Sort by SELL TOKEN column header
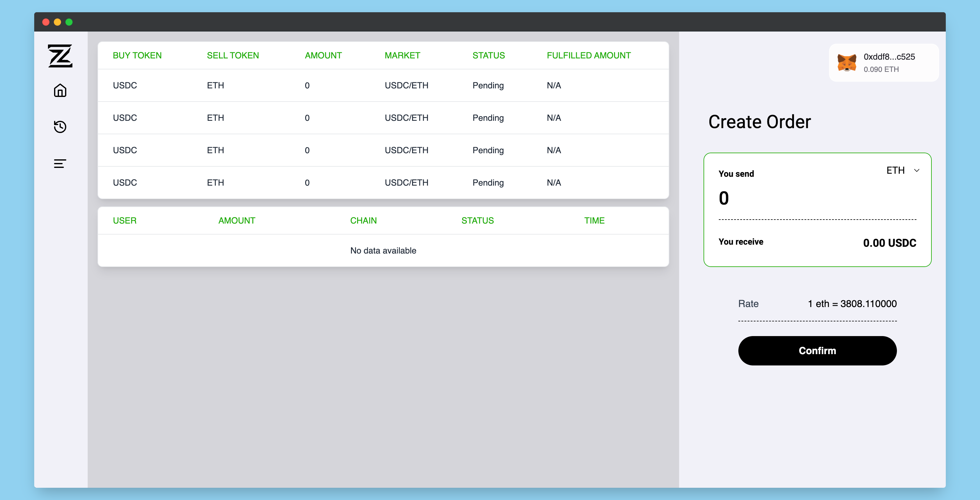980x500 pixels. pos(232,56)
